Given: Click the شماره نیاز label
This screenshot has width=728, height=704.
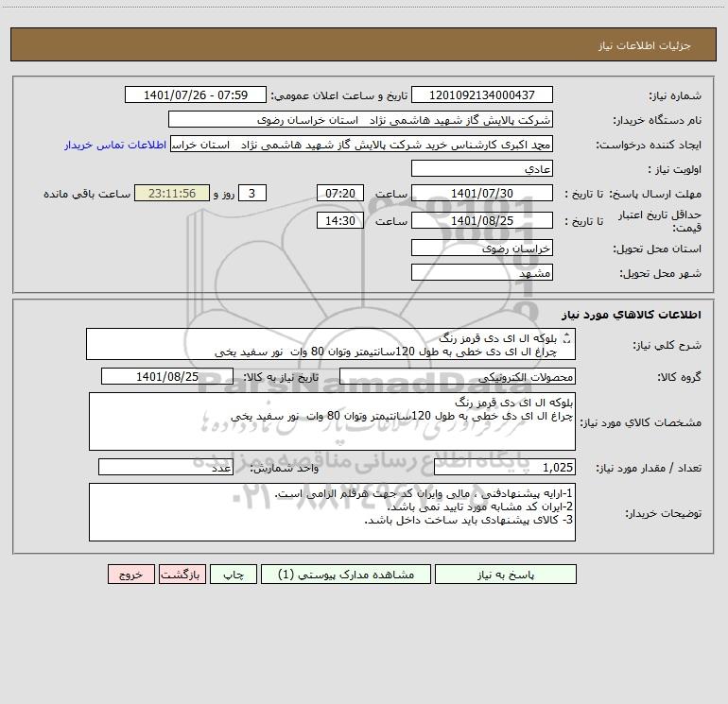Looking at the screenshot, I should (x=675, y=95).
